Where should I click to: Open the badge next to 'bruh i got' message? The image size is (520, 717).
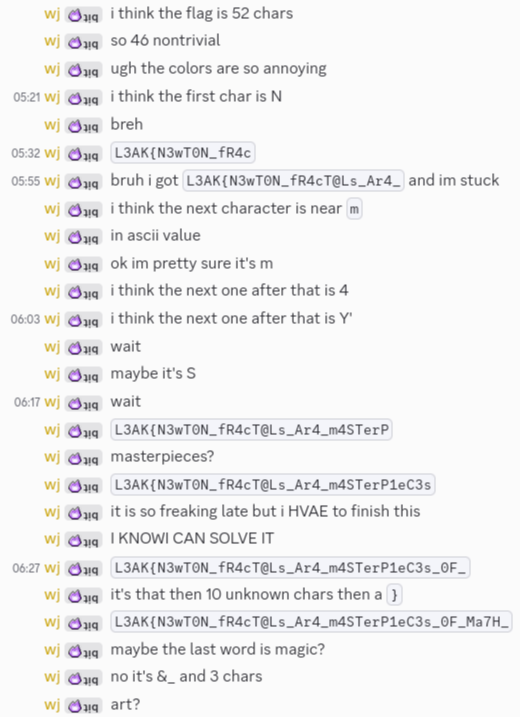83,182
